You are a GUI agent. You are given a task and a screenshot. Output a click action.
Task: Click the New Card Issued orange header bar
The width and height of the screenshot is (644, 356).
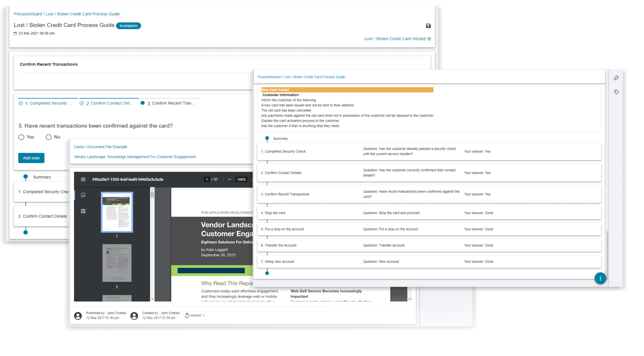pos(347,90)
